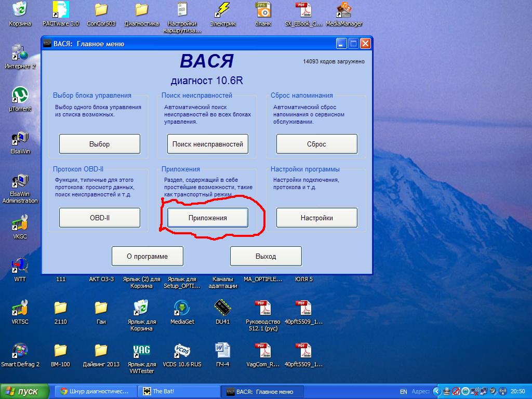Click the red checkmark tray icon

pyautogui.click(x=456, y=392)
